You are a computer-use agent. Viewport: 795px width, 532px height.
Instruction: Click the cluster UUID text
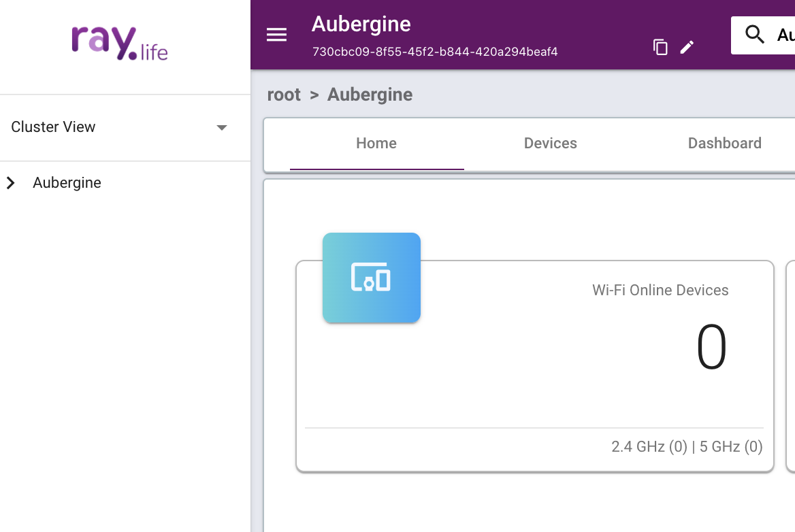point(435,52)
